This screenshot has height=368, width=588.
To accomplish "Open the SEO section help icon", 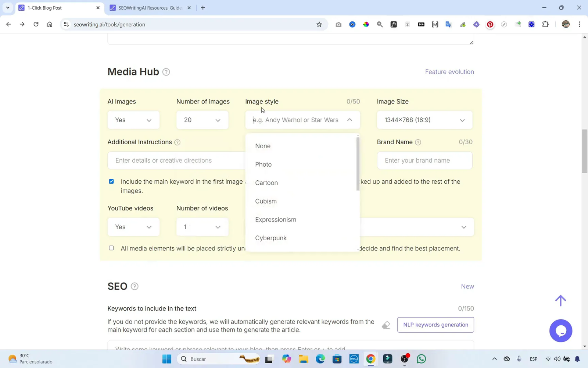I will (x=135, y=286).
